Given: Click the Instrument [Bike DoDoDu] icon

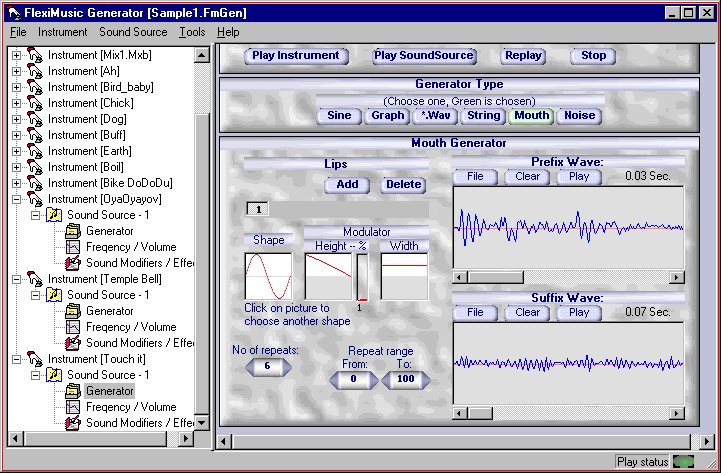Looking at the screenshot, I should [x=35, y=183].
